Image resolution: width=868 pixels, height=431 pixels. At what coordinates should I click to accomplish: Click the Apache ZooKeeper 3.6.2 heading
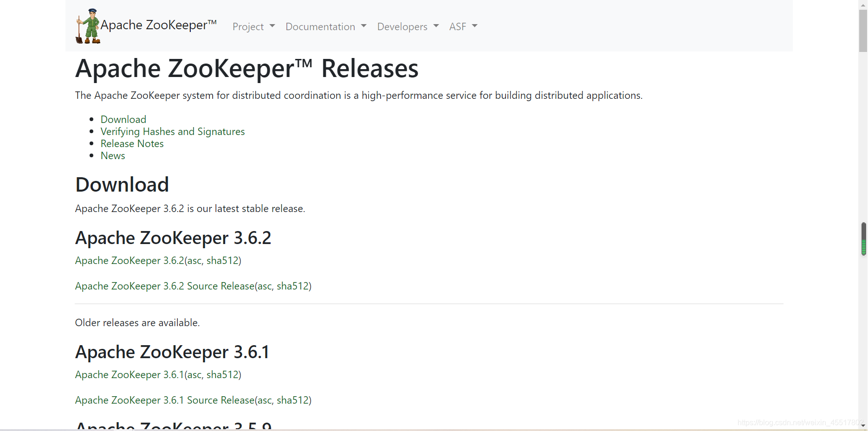(x=173, y=238)
